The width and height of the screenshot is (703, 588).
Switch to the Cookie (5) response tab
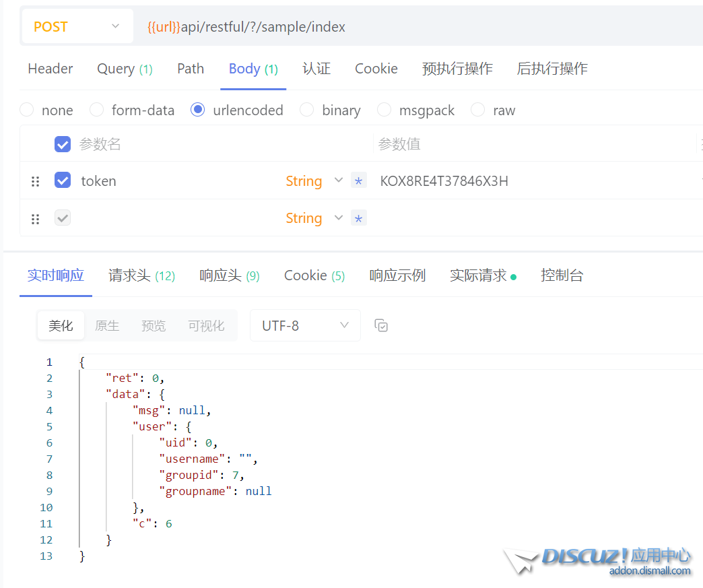(314, 275)
